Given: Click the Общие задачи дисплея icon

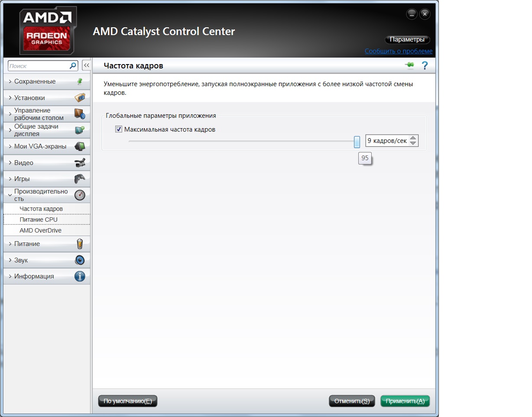Looking at the screenshot, I should (x=80, y=130).
